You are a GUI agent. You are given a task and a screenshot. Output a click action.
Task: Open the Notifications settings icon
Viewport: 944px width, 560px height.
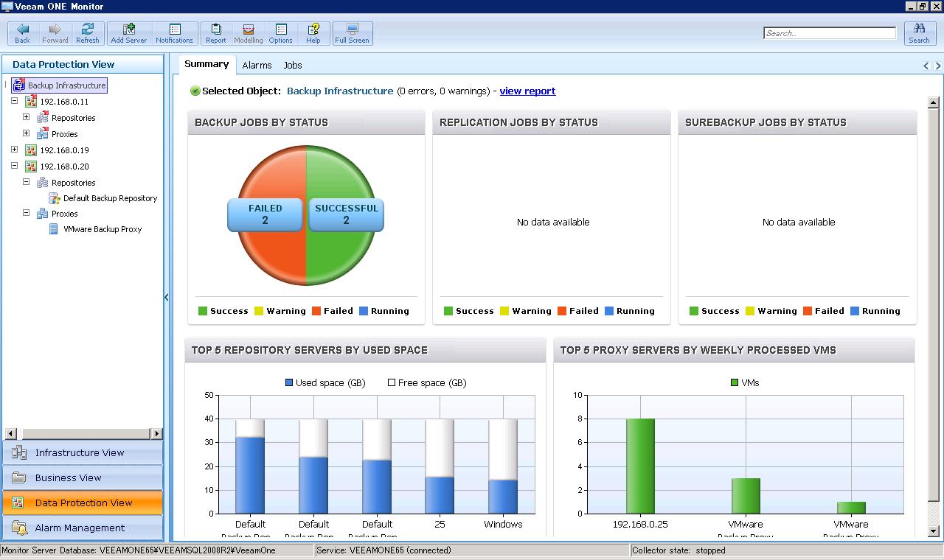click(174, 33)
